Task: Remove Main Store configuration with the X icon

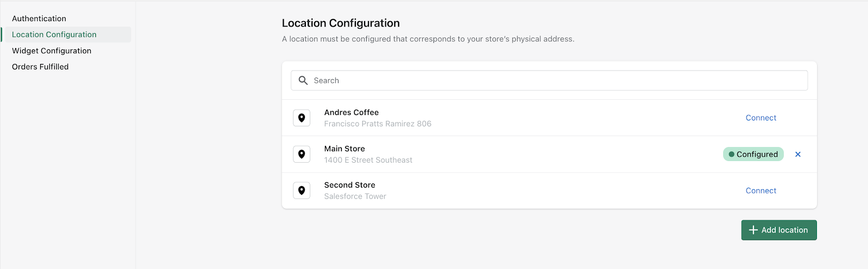Action: [x=798, y=154]
